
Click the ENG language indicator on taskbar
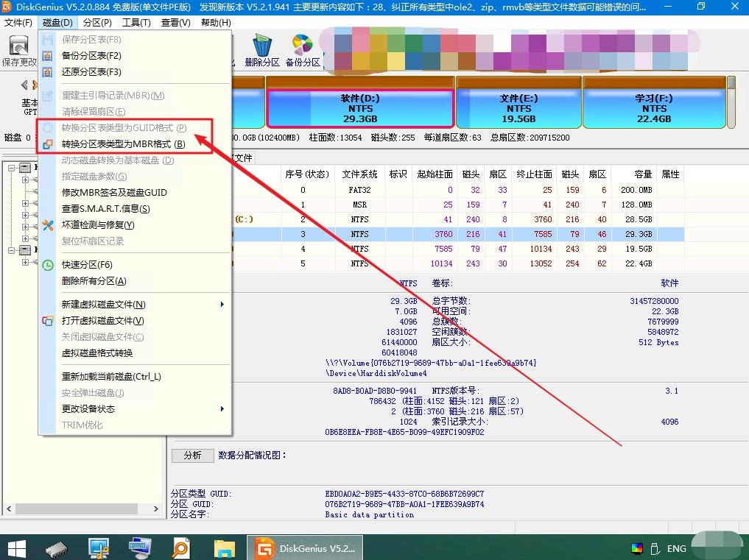coord(677,547)
